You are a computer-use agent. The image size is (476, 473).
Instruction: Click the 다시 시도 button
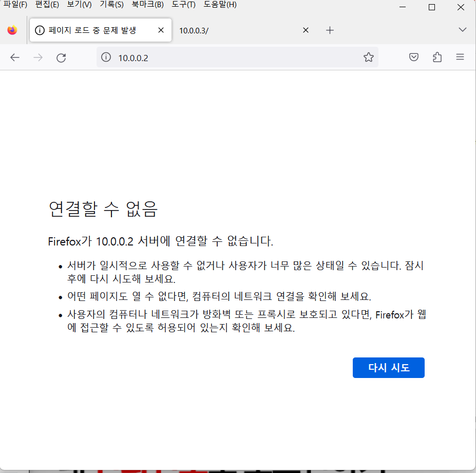pos(389,368)
